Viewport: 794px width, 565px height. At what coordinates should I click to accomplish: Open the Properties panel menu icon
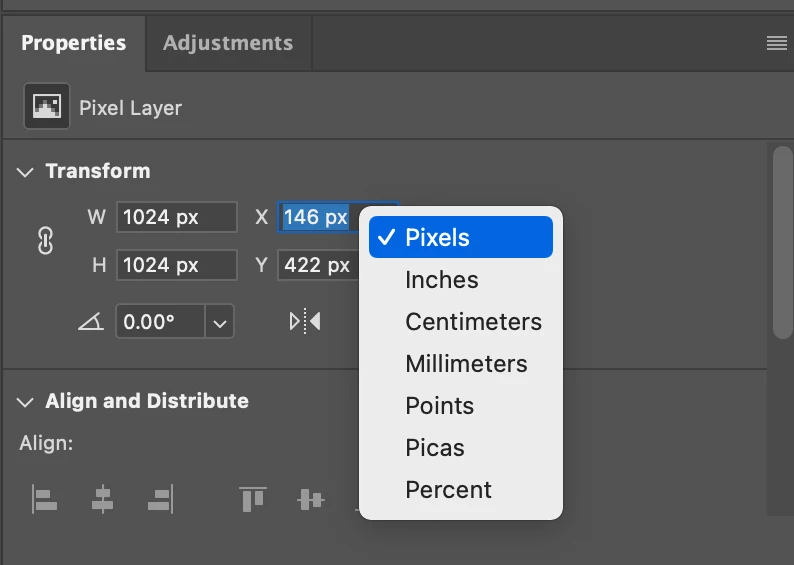pyautogui.click(x=776, y=43)
